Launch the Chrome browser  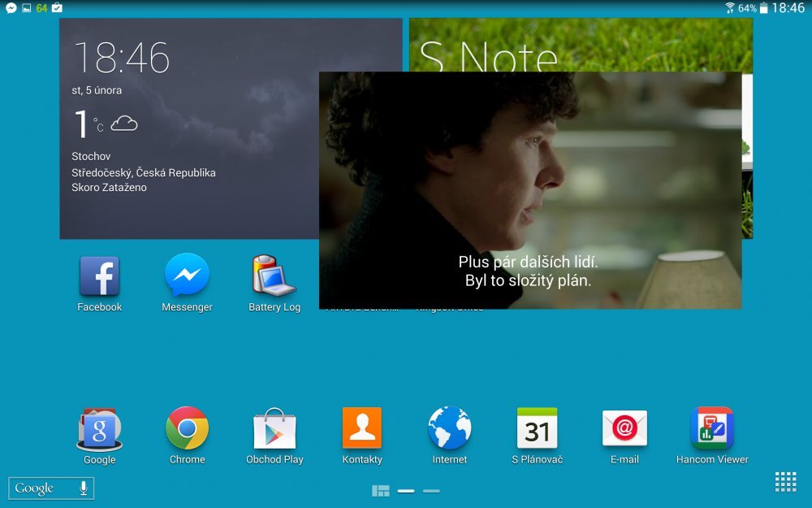click(187, 427)
